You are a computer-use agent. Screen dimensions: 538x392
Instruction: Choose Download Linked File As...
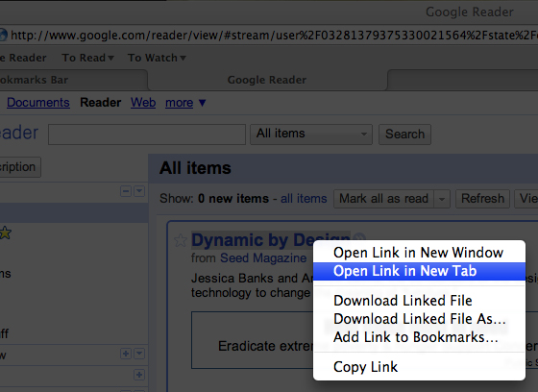click(x=419, y=319)
